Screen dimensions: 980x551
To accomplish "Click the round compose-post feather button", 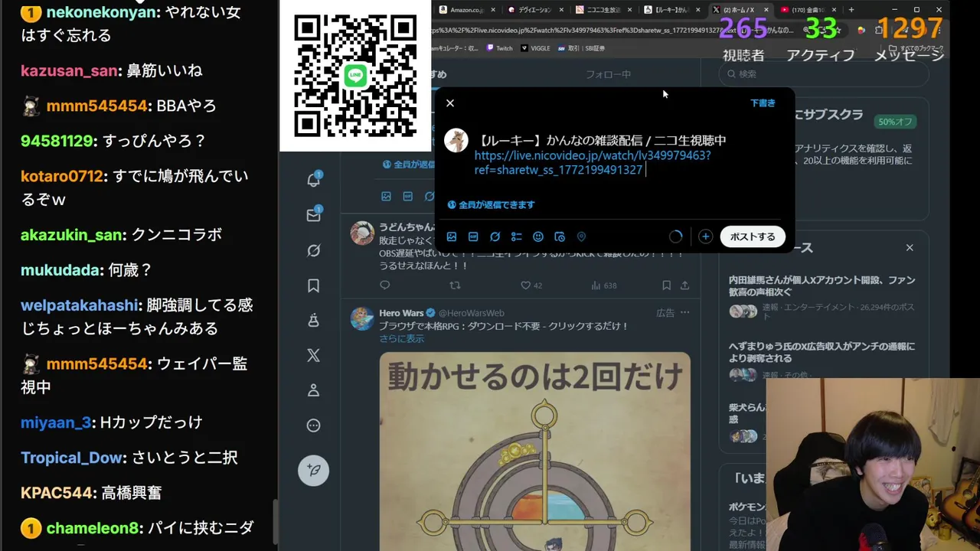I will point(314,470).
